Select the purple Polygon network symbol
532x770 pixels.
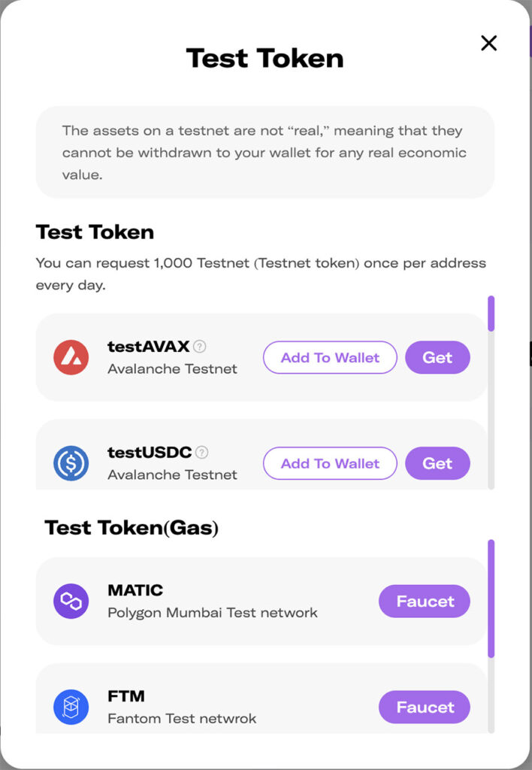tap(70, 601)
